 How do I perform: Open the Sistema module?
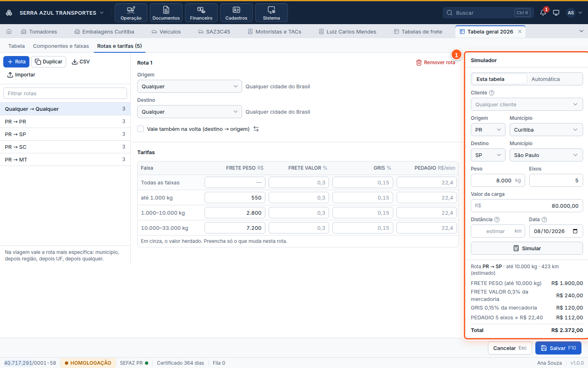pos(272,13)
